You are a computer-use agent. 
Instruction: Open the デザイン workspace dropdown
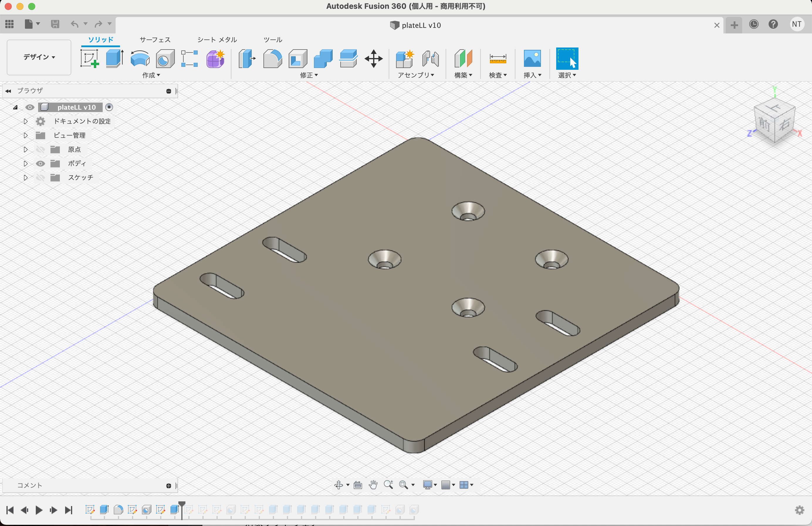pos(39,57)
